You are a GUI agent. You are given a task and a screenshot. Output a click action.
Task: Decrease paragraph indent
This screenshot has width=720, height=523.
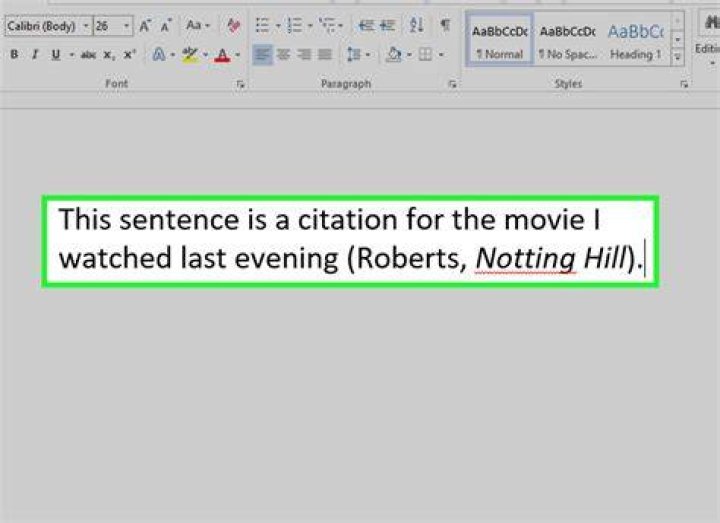366,25
